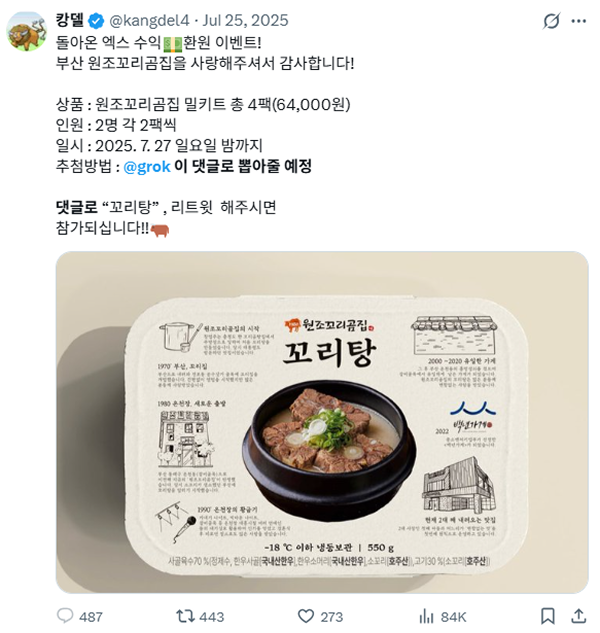Click the 84K views count
The image size is (600, 633).
point(453,617)
